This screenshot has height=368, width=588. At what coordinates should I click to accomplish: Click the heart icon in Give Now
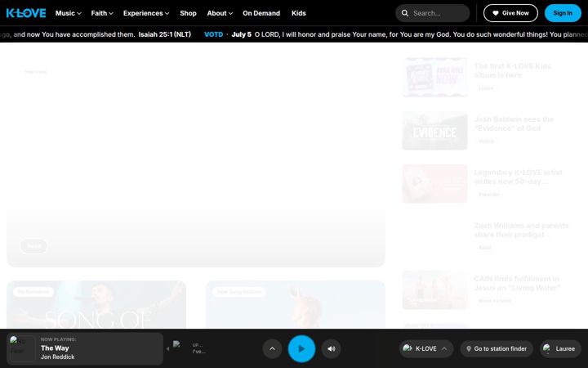click(496, 13)
